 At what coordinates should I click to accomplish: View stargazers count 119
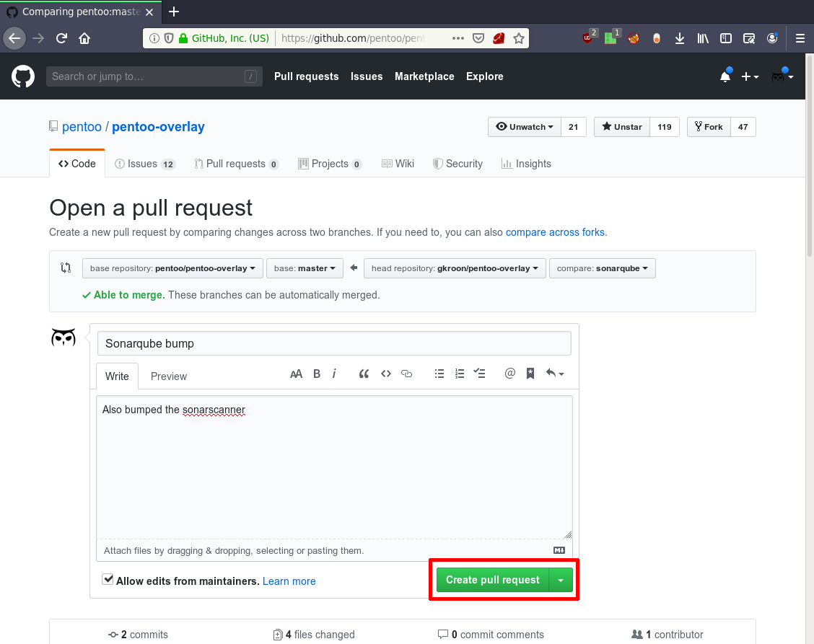[x=665, y=127]
